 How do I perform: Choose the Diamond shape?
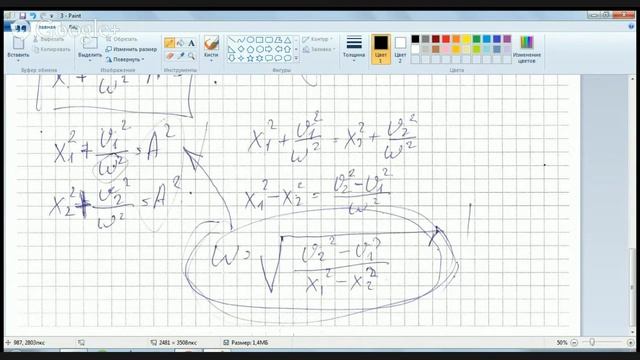pos(241,49)
